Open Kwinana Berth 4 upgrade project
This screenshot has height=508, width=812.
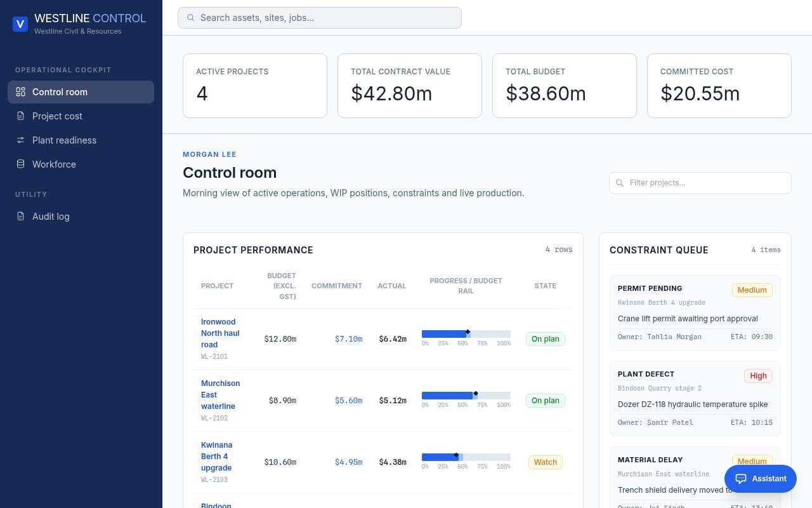click(217, 457)
